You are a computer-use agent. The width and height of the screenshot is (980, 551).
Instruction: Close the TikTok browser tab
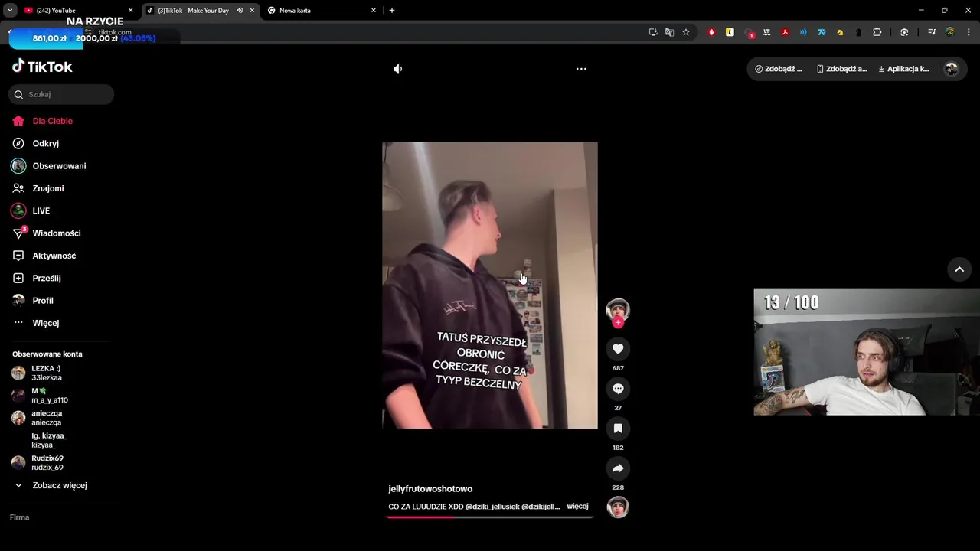pyautogui.click(x=252, y=11)
